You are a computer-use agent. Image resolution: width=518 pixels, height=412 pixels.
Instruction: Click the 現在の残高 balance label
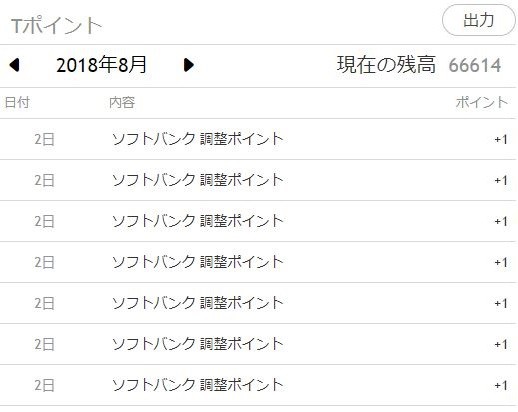[x=386, y=64]
